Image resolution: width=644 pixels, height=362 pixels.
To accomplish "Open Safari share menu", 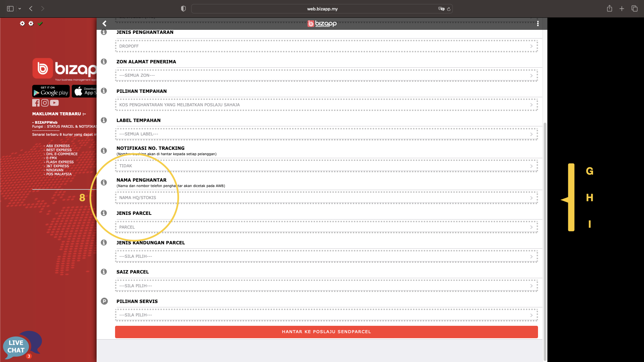I will (x=609, y=8).
